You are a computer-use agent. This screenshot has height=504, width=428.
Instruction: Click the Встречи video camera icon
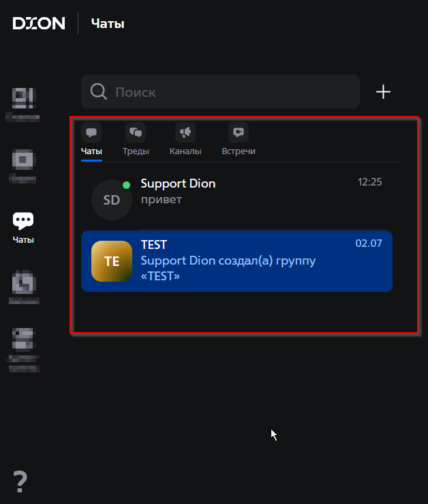pos(239,132)
